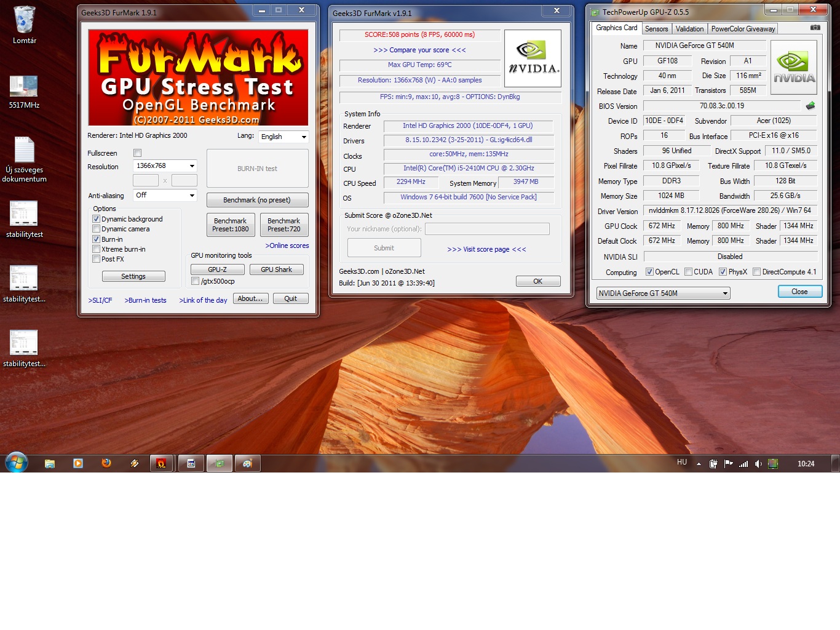The image size is (840, 630).
Task: Open FurMark Settings button
Action: [133, 276]
